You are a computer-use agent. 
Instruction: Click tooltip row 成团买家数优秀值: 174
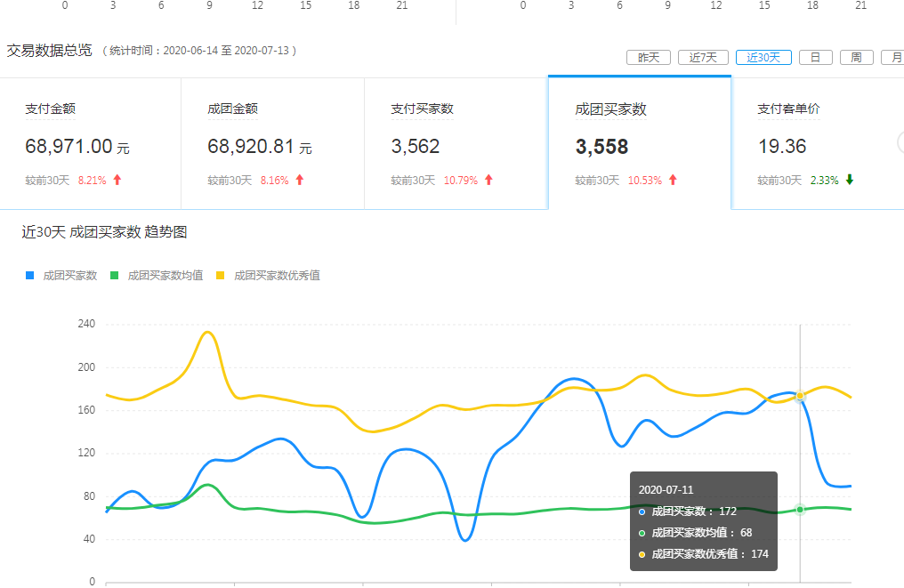[704, 554]
